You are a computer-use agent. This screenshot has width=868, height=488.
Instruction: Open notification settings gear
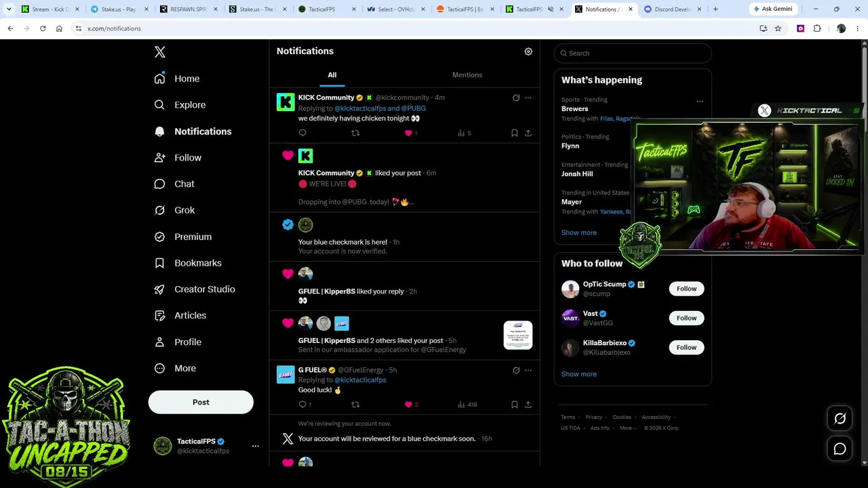click(x=528, y=52)
